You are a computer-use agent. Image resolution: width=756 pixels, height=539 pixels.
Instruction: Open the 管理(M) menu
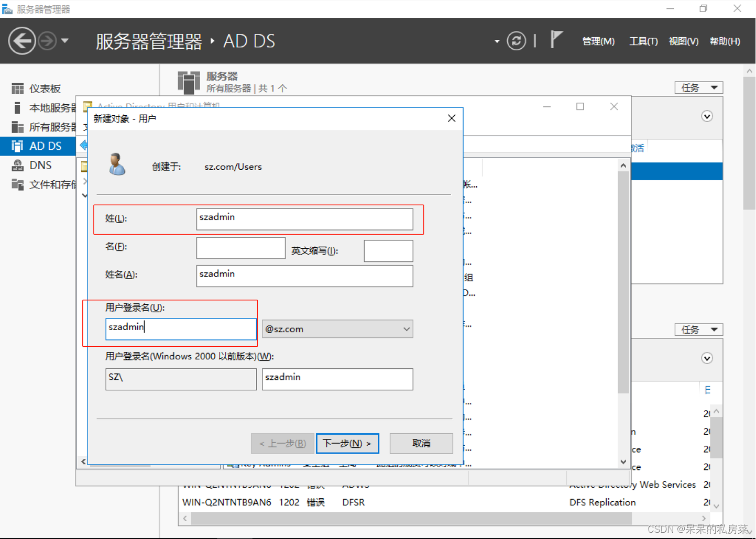coord(598,41)
